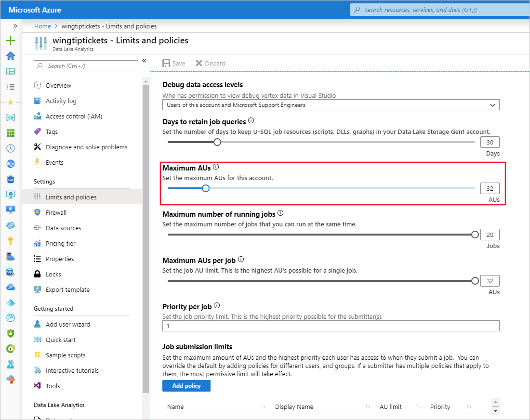Click the Add policy button
Screen dimensions: 530x420
coord(186,386)
